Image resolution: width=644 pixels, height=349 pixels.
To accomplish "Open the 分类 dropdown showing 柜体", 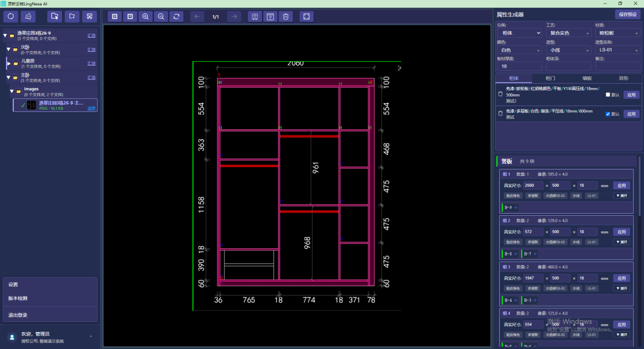I will click(x=519, y=33).
